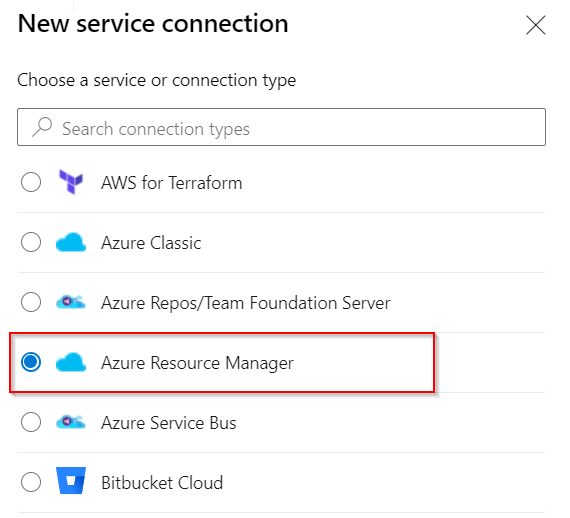Choose the Azure Repos/Team Foundation Server radio button
The width and height of the screenshot is (570, 518).
(31, 302)
